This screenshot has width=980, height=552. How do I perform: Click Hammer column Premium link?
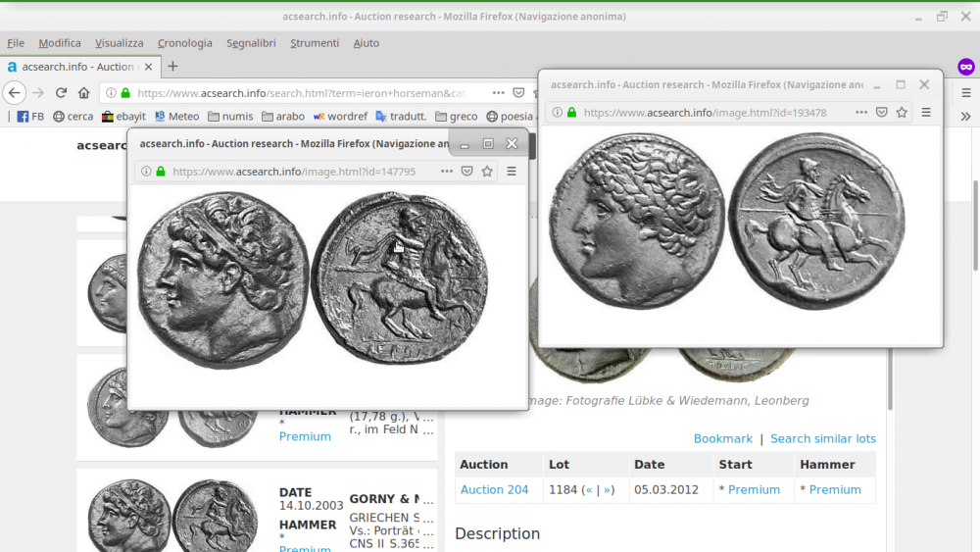click(x=835, y=489)
